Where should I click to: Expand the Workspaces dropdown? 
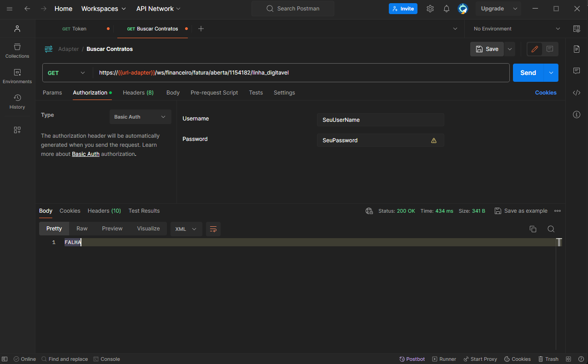pyautogui.click(x=104, y=9)
